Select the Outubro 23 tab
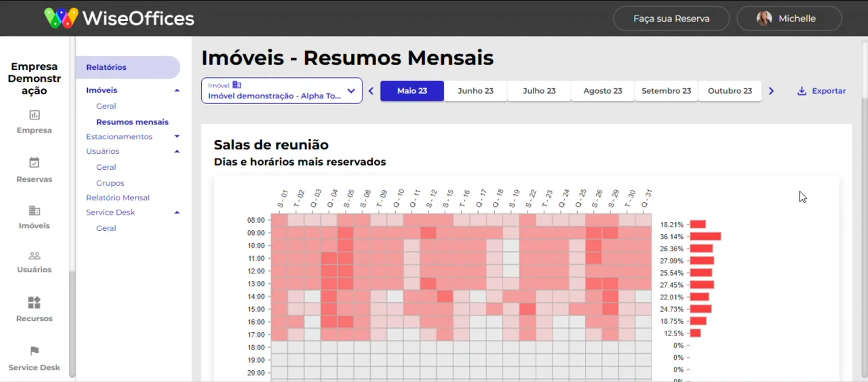The width and height of the screenshot is (868, 382). tap(730, 91)
